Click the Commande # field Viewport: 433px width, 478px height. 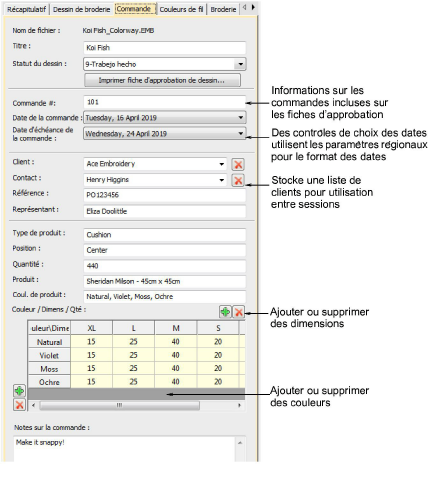click(165, 102)
